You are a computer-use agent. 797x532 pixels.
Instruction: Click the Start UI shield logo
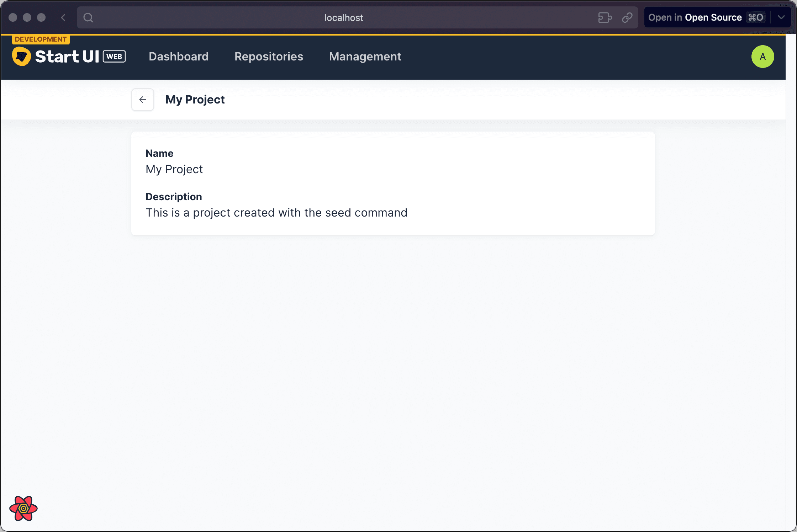[22, 56]
